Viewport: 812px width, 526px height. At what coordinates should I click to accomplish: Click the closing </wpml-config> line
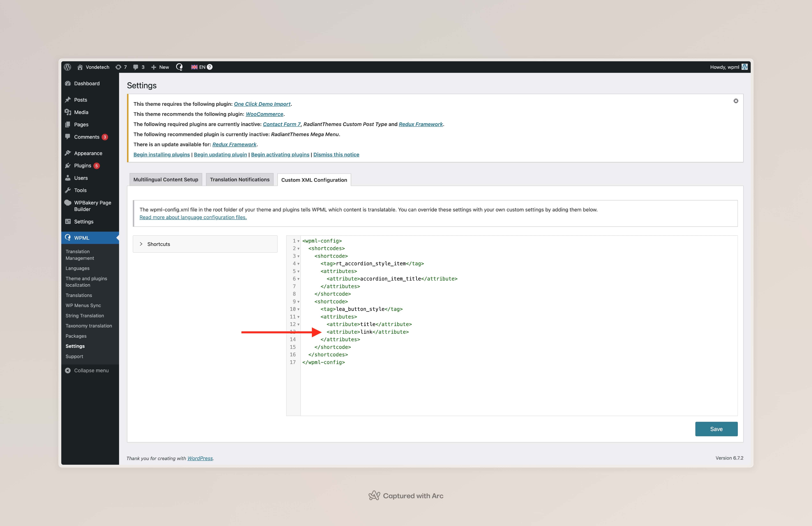coord(323,362)
